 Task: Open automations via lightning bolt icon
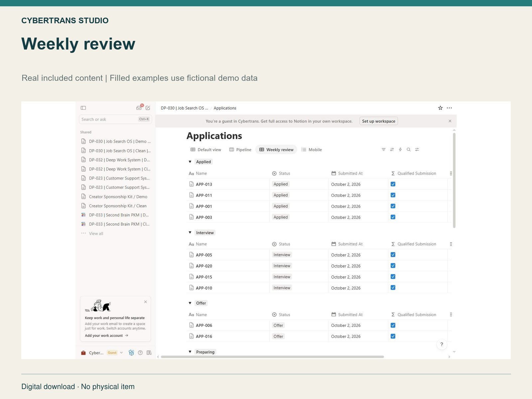coord(400,150)
